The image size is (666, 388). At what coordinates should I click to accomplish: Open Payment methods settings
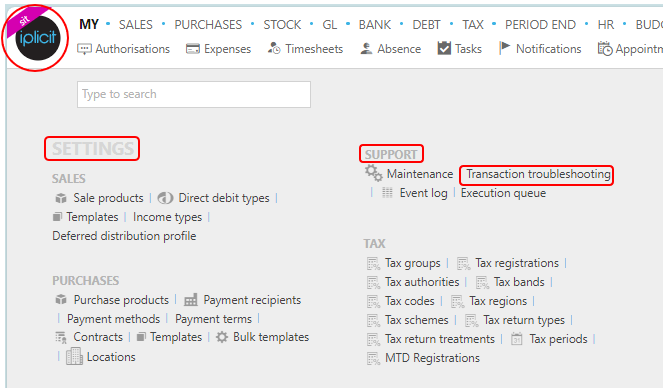[x=113, y=319]
